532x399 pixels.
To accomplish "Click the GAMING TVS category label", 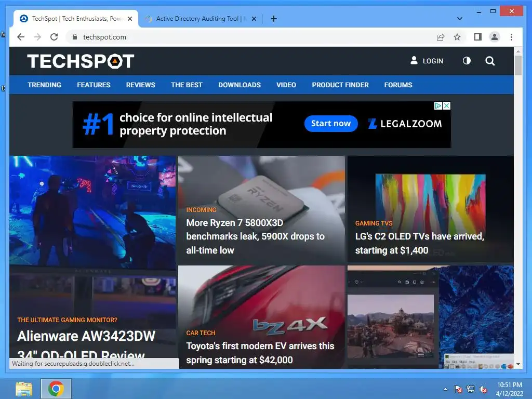I will 374,223.
